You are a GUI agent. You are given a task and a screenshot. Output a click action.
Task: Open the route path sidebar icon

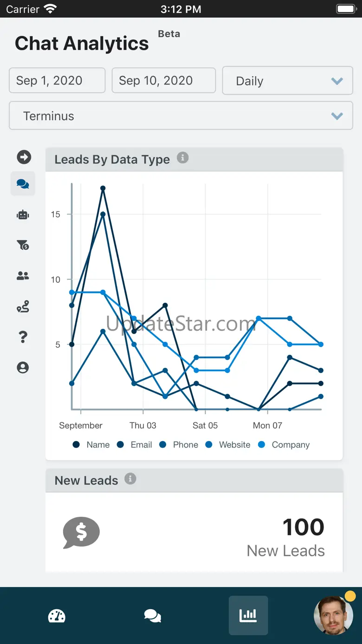(x=23, y=306)
